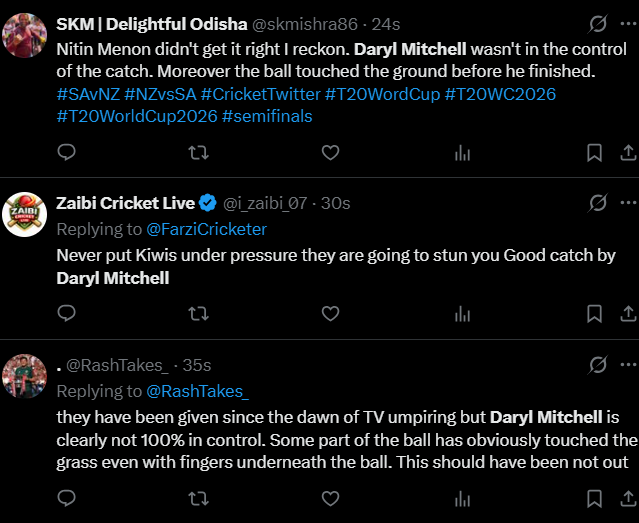This screenshot has width=639, height=523.
Task: Like the Zaibi Cricket Live tweet
Action: click(330, 313)
